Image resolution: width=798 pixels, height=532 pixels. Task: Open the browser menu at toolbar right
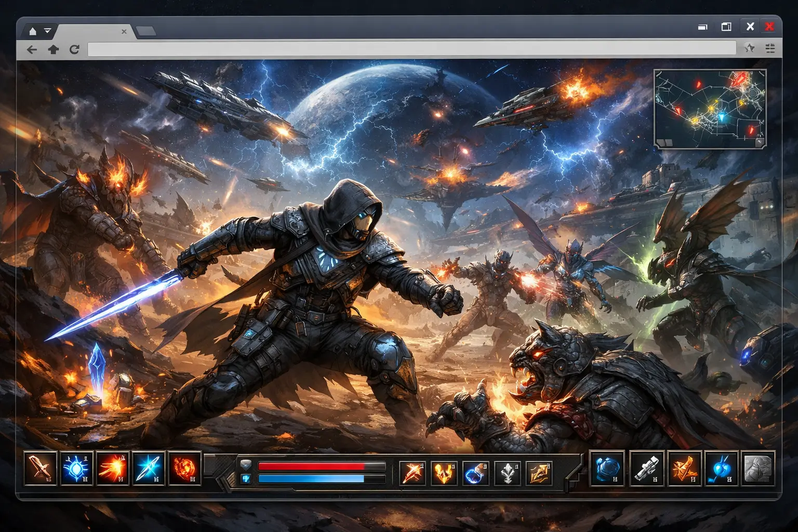[x=770, y=49]
